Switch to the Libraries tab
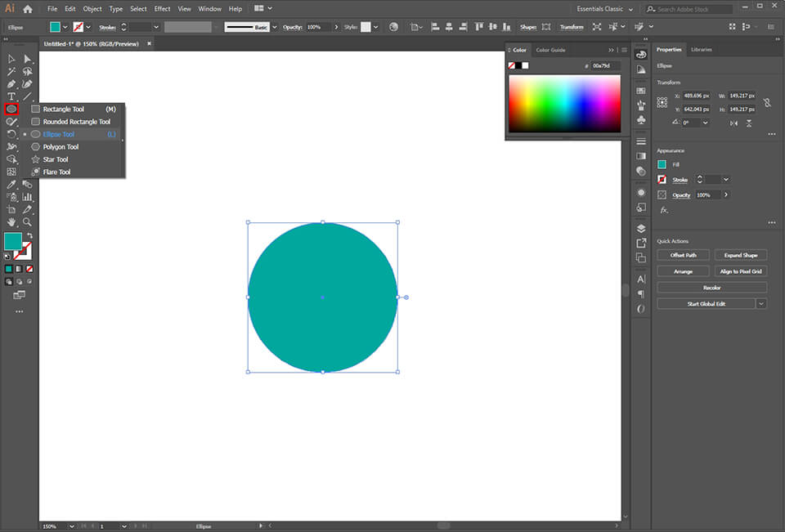 [700, 49]
